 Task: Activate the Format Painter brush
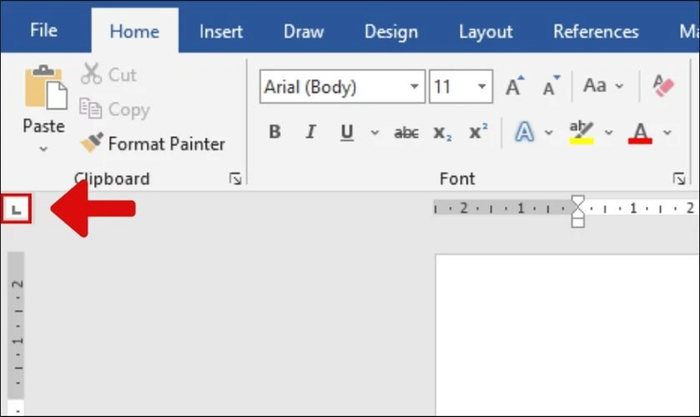click(x=92, y=143)
